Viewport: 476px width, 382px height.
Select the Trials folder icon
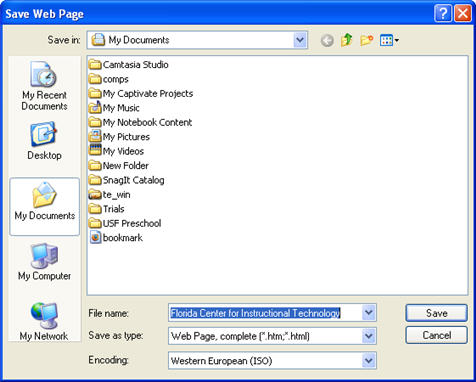pos(95,209)
